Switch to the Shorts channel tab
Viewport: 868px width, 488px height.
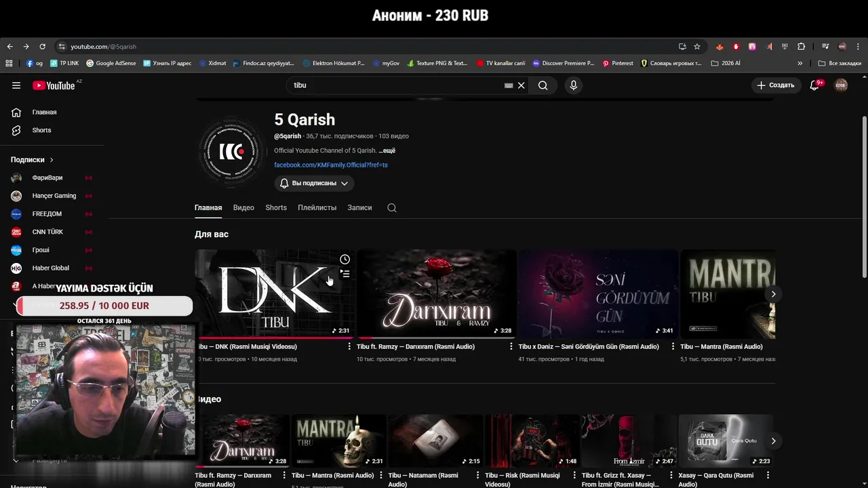(276, 207)
